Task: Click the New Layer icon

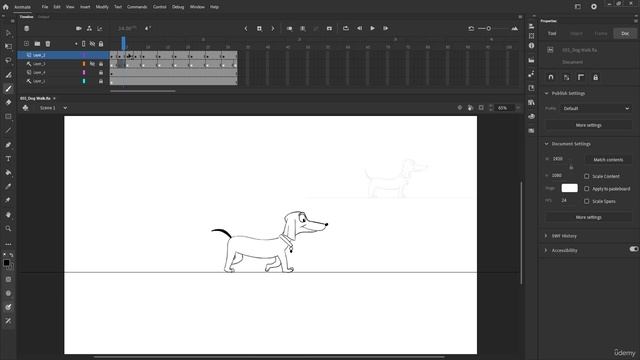Action: click(x=27, y=44)
